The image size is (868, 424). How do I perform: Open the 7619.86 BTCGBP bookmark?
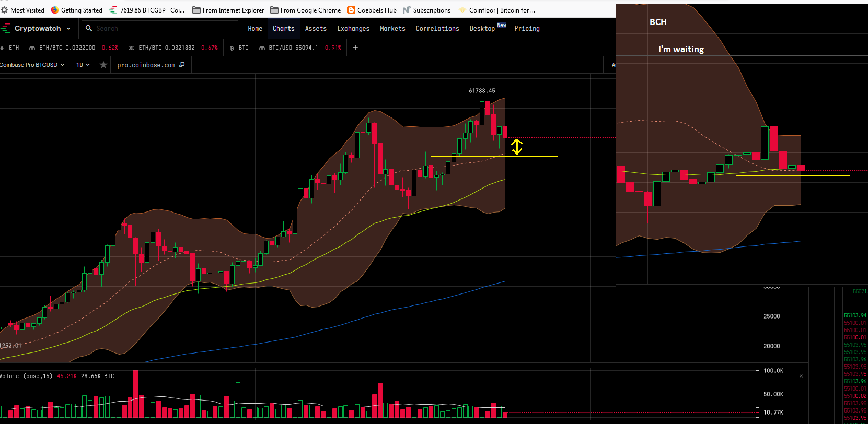147,10
